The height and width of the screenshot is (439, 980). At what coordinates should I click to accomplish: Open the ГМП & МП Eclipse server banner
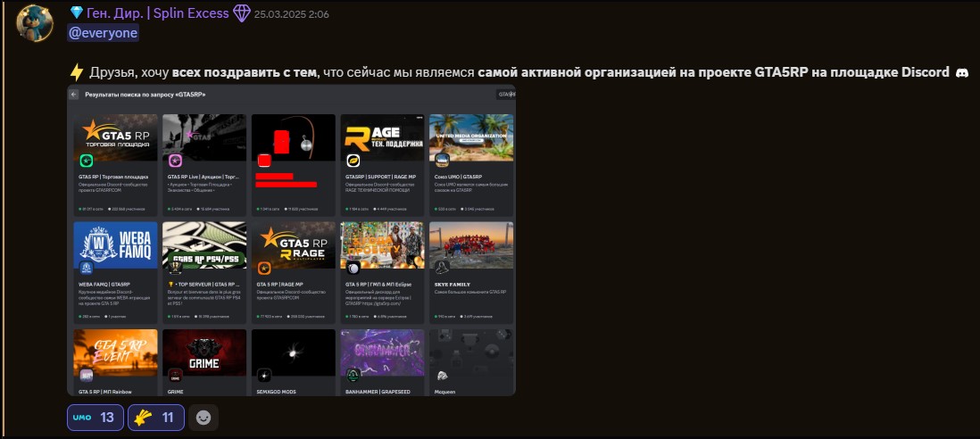point(383,244)
